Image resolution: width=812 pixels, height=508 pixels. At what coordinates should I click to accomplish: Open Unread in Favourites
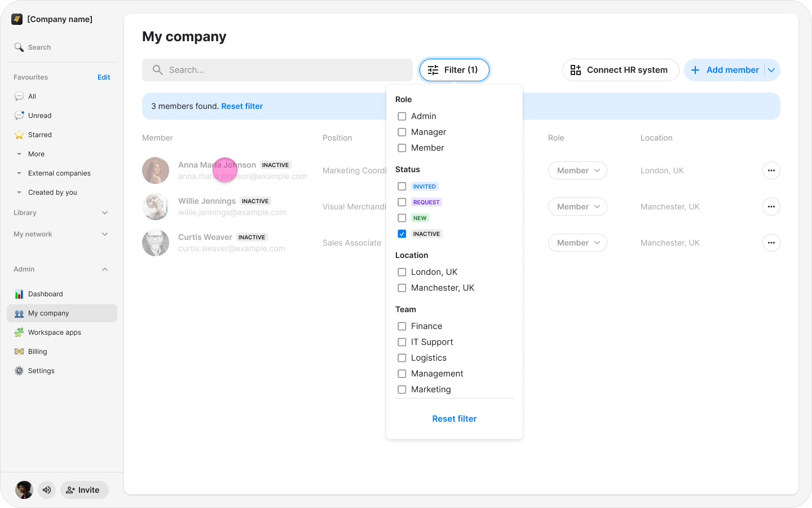tap(62, 116)
